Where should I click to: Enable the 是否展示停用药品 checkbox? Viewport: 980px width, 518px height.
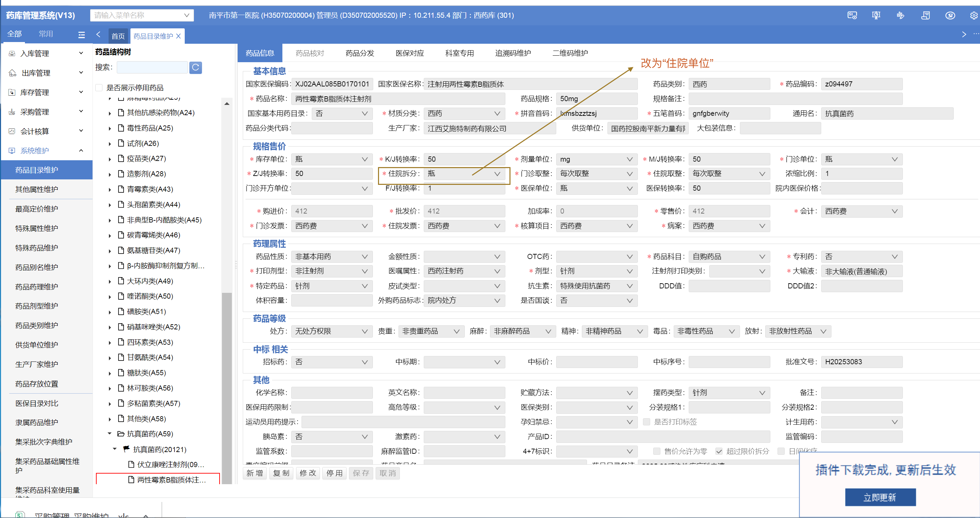coord(99,88)
